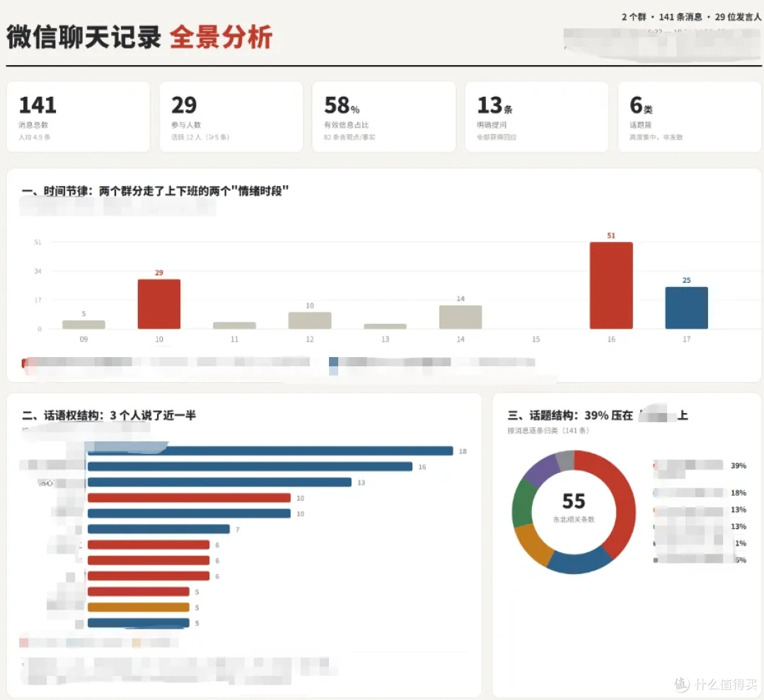
Task: Click the subtitle 按消息逐条归类 (141 条)
Action: click(548, 431)
